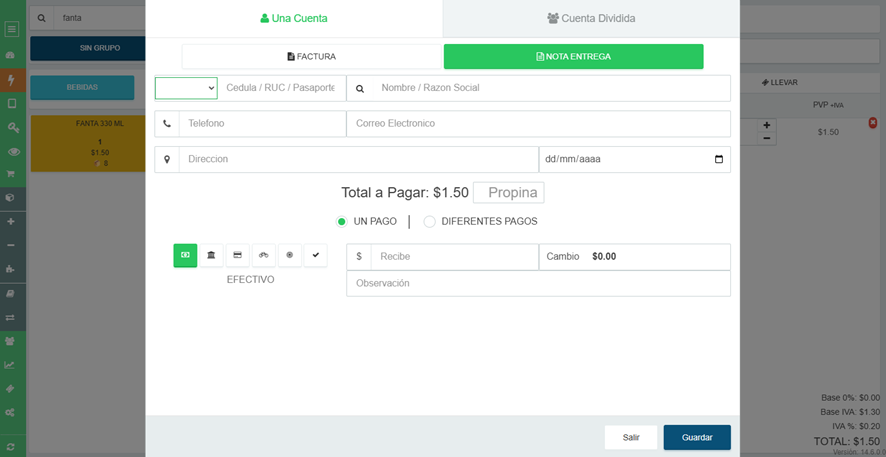
Task: Switch to the Una Cuenta tab
Action: (294, 19)
